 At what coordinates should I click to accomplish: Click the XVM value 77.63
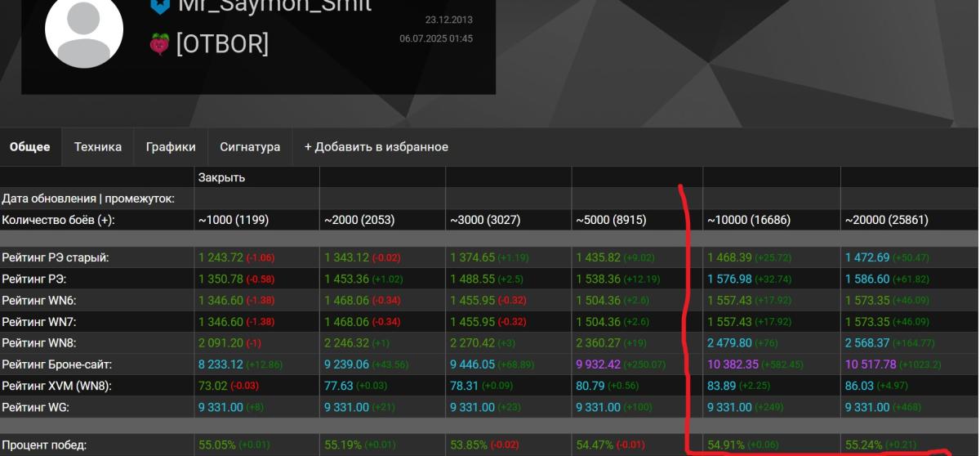tap(338, 385)
